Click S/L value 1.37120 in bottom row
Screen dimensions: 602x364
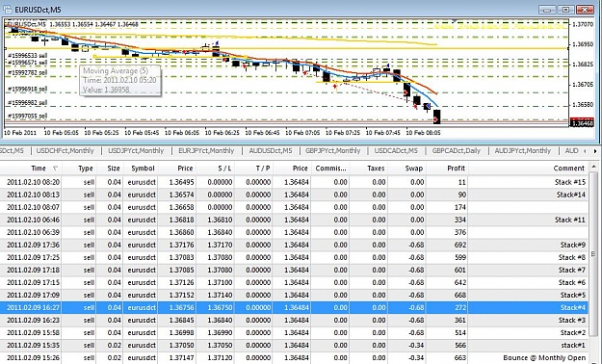(x=220, y=358)
